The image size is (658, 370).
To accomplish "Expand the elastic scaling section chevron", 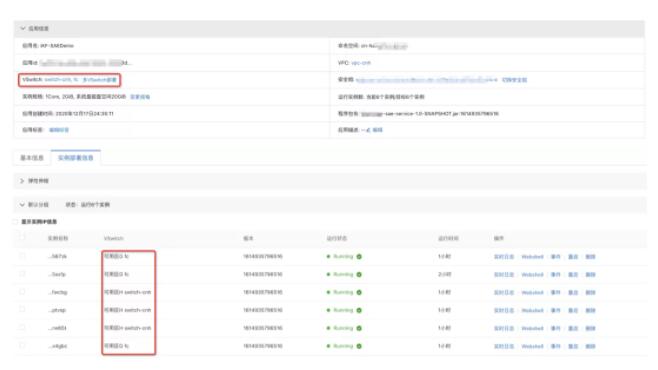I will tap(22, 181).
